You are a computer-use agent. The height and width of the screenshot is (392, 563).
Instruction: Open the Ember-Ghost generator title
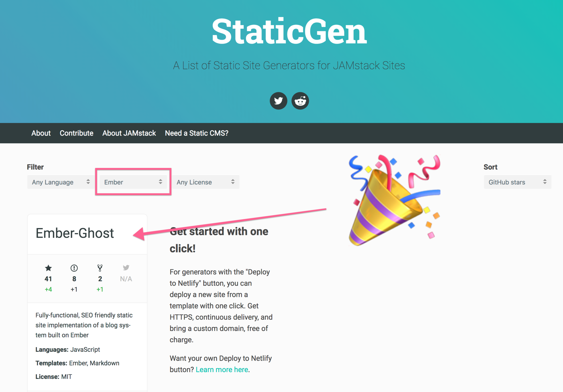tap(75, 233)
